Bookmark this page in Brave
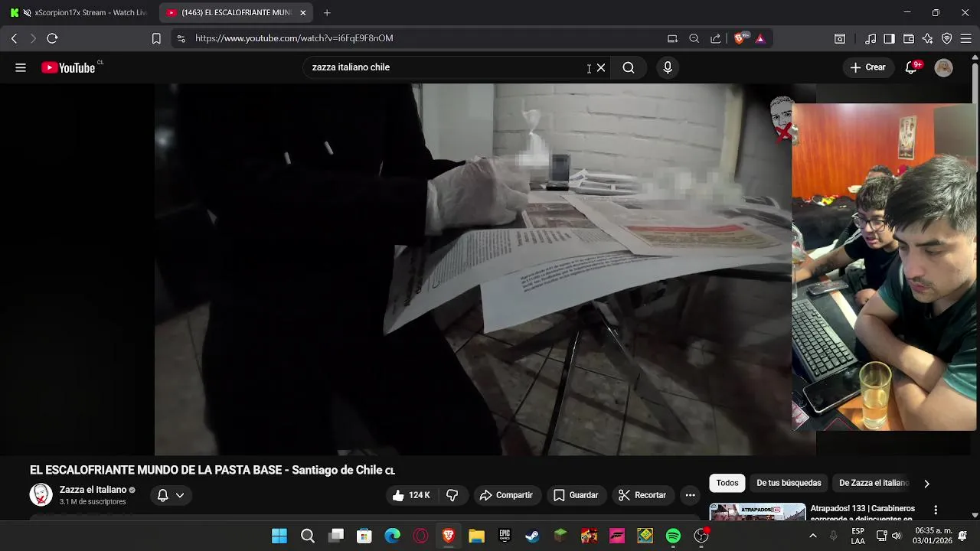Viewport: 980px width, 551px height. pos(156,38)
